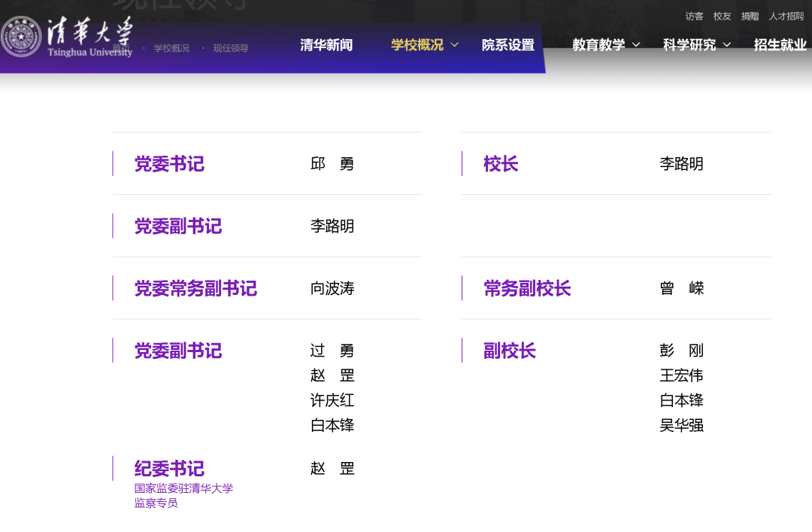Click the 现任领导 breadcrumb
812x532 pixels.
[x=230, y=49]
